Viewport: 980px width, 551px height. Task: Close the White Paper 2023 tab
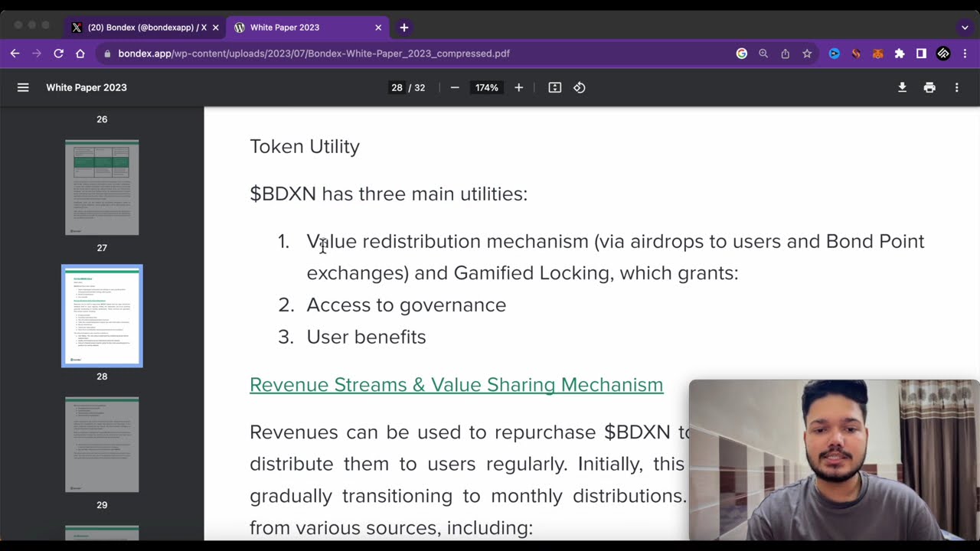click(378, 28)
